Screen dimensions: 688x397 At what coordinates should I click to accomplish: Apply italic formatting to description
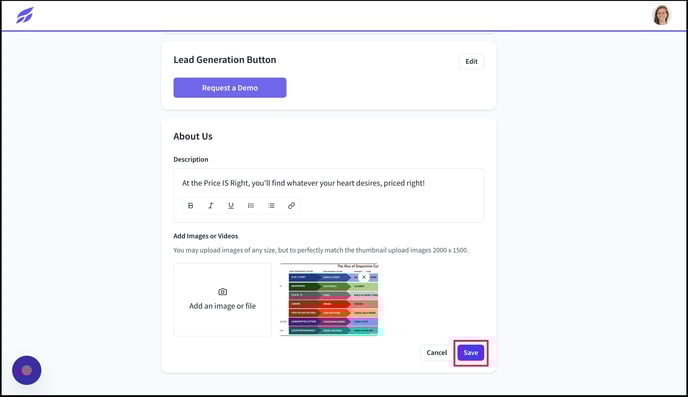pyautogui.click(x=211, y=205)
